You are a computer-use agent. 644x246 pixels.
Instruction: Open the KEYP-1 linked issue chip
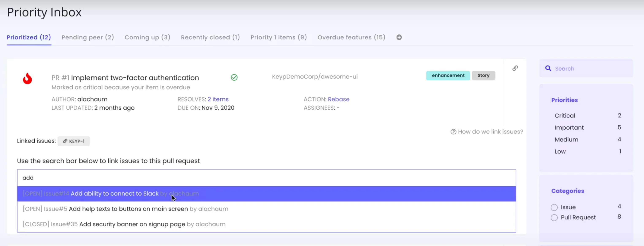pyautogui.click(x=73, y=141)
